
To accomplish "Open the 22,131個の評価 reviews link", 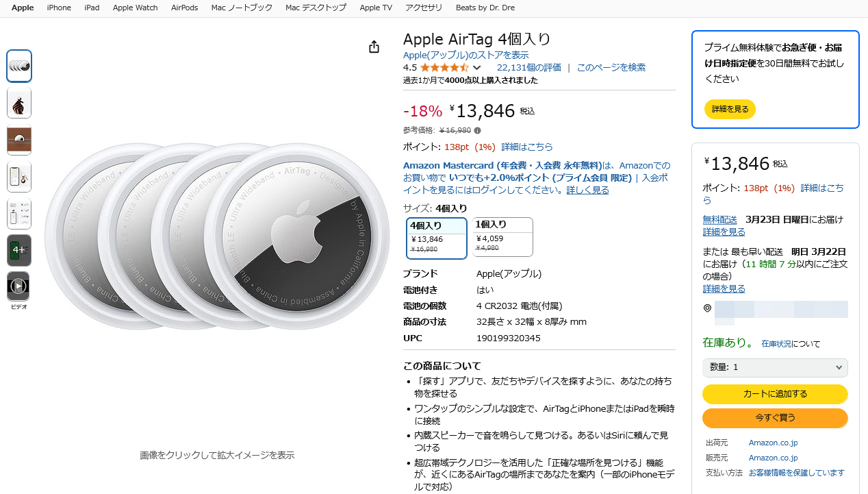I will click(x=528, y=67).
